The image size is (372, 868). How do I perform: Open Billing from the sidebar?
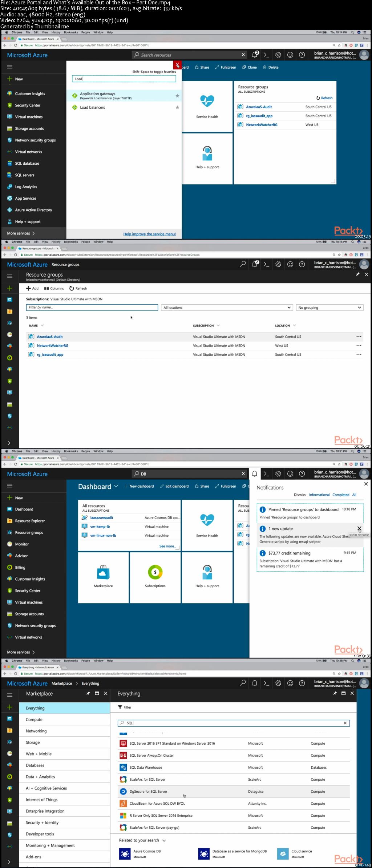20,567
